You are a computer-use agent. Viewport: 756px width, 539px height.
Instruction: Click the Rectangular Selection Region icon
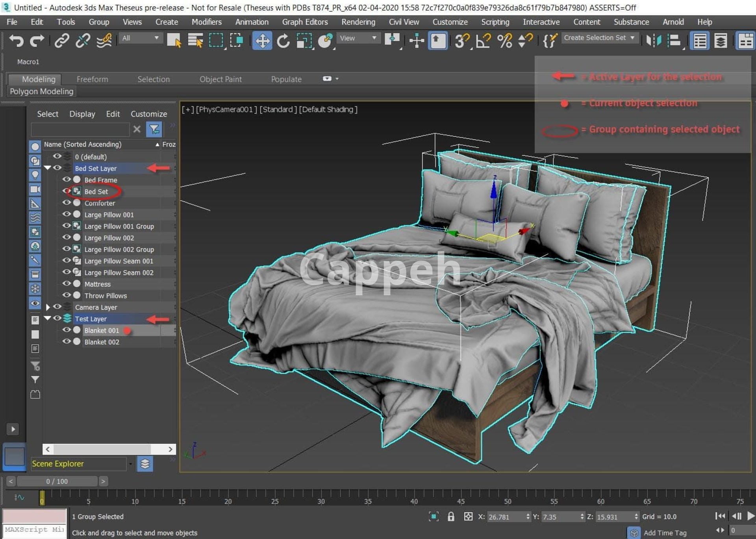click(216, 41)
